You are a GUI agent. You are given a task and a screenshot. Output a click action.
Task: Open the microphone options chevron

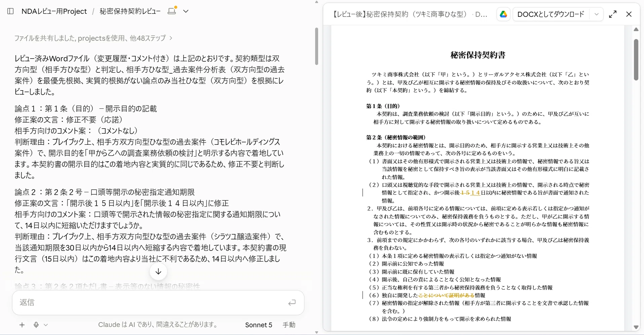click(x=46, y=325)
